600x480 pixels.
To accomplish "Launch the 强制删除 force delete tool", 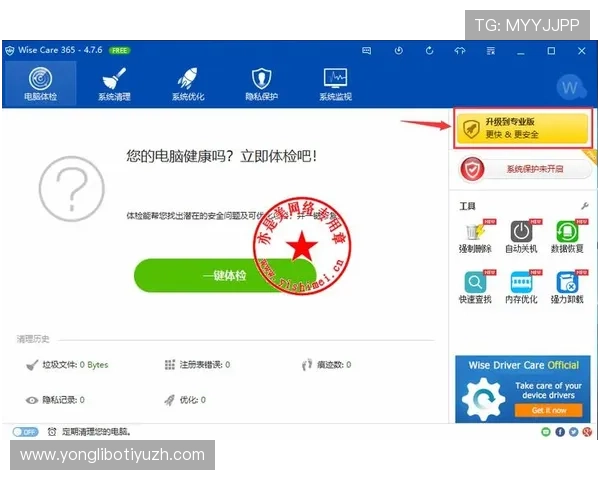I will 475,237.
